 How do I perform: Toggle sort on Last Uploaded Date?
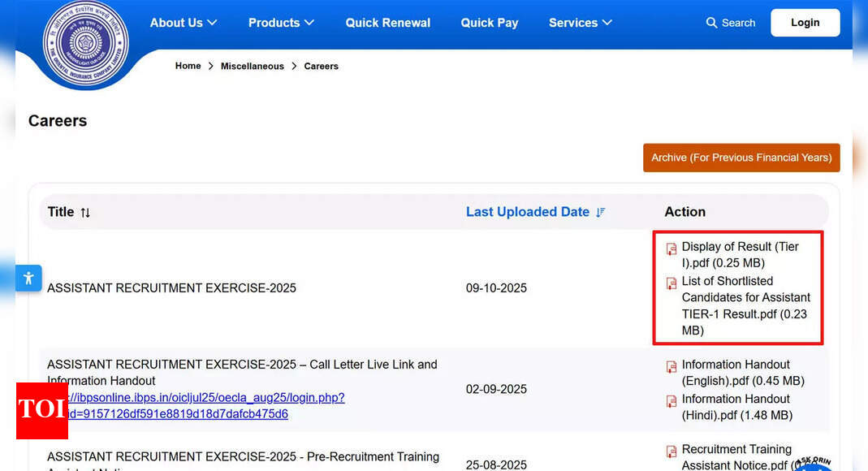coord(601,213)
